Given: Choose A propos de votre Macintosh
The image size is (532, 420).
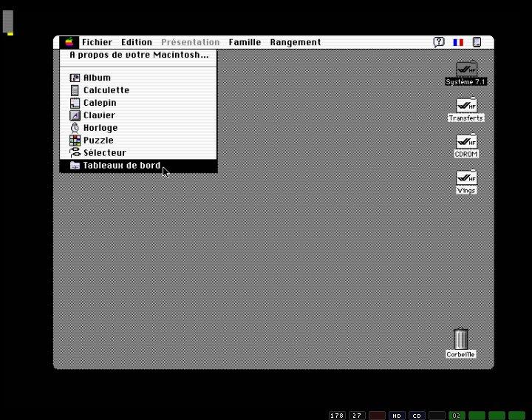Looking at the screenshot, I should [x=138, y=55].
